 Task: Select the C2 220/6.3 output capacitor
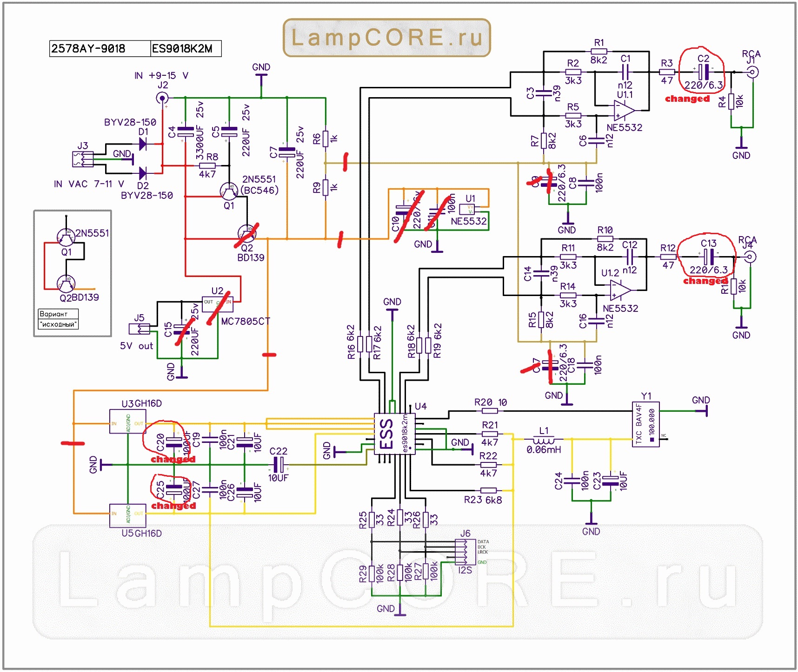click(x=704, y=72)
